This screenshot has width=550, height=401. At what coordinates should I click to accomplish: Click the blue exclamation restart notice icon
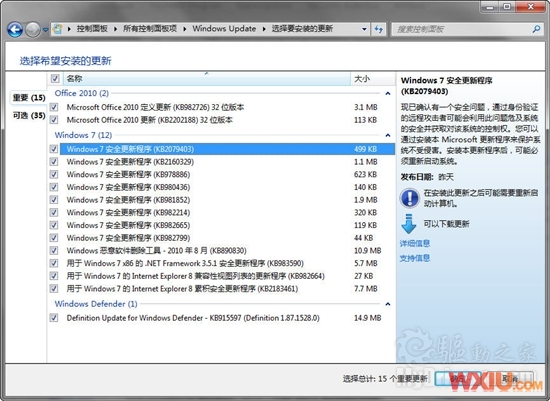pos(410,198)
